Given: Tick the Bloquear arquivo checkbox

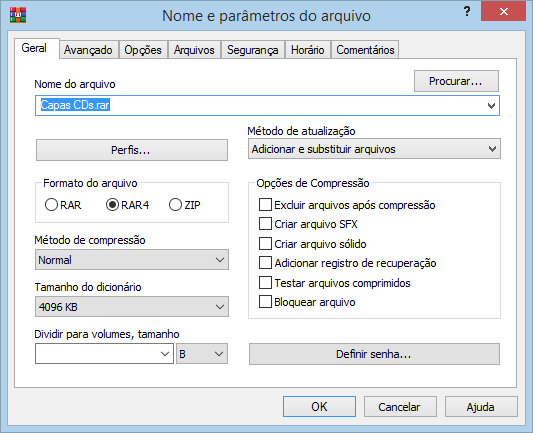Looking at the screenshot, I should (265, 302).
